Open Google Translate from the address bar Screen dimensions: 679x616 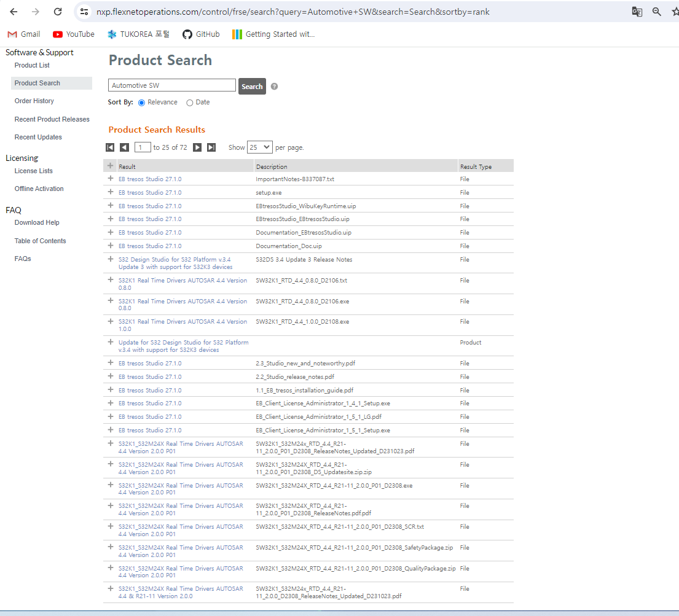point(637,11)
